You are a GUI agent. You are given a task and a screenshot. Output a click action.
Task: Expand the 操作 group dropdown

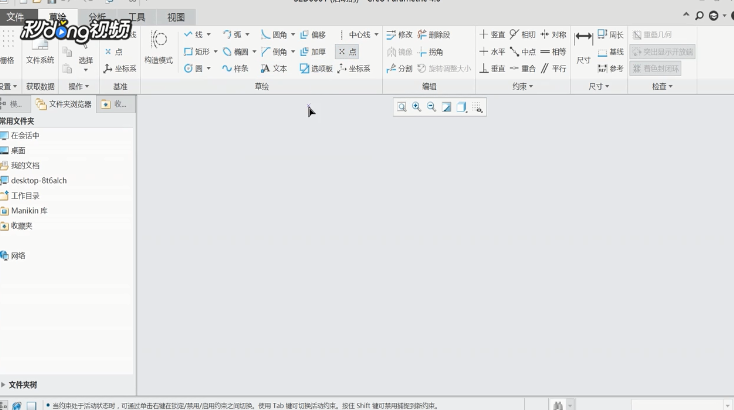click(x=79, y=87)
